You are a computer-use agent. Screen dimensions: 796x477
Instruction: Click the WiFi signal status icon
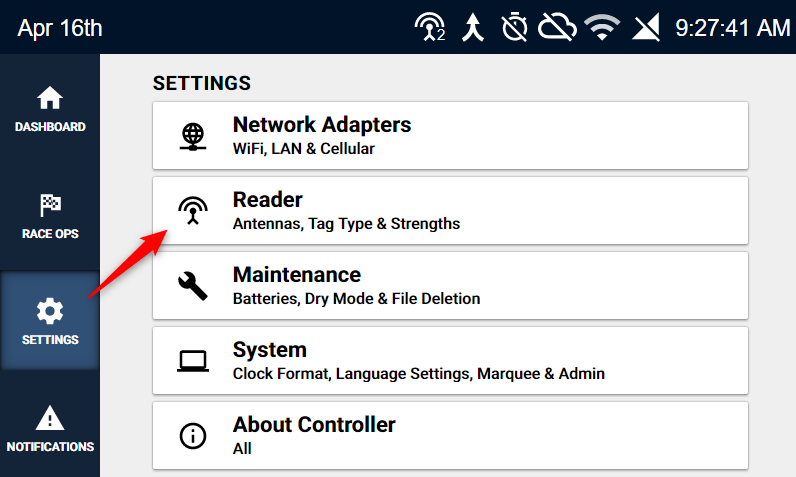coord(602,27)
